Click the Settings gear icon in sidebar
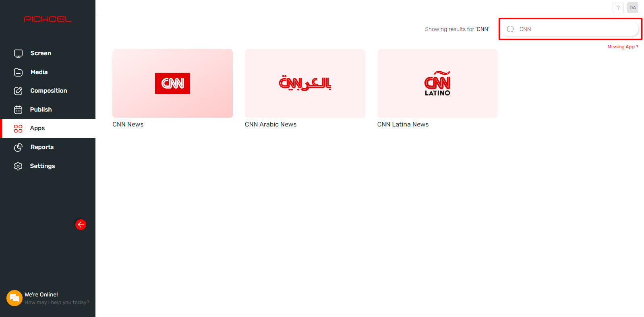Screen dimensions: 644x317 point(18,166)
